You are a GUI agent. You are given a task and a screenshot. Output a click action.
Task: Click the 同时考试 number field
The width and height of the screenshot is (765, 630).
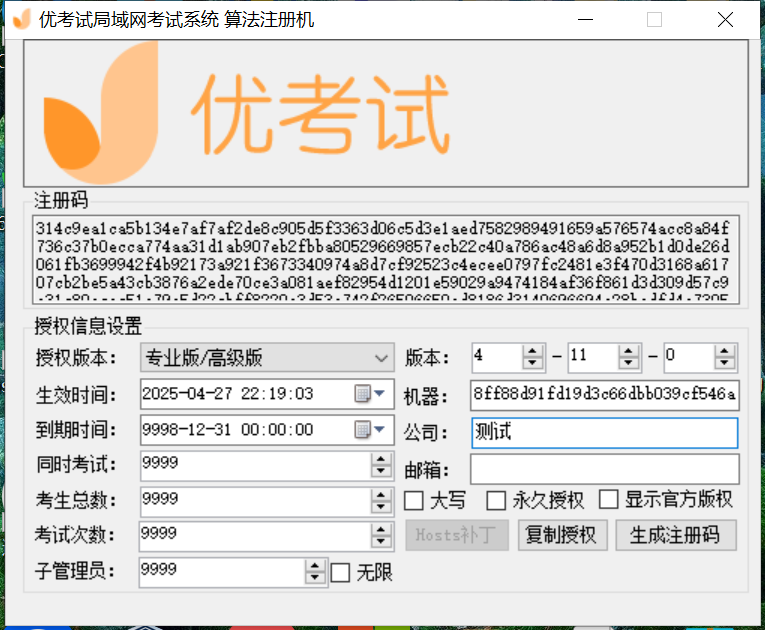[256, 465]
